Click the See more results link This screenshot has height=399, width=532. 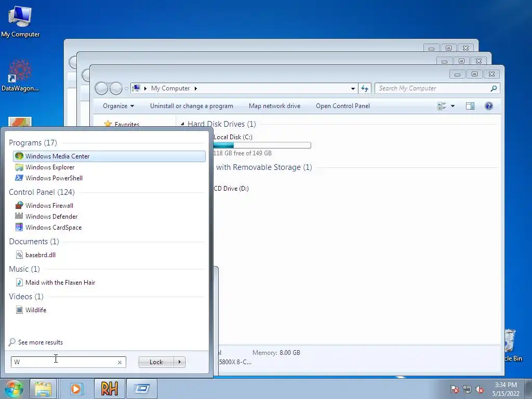[x=36, y=342]
